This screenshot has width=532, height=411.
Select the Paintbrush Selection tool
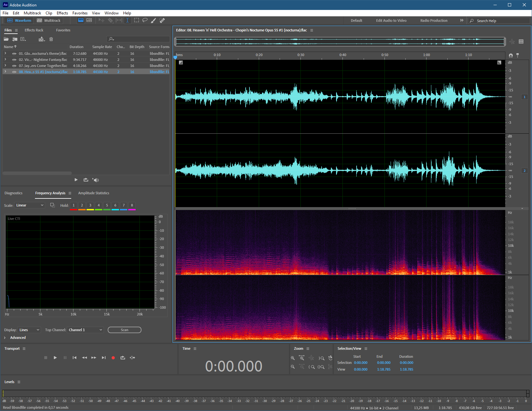[x=154, y=20]
